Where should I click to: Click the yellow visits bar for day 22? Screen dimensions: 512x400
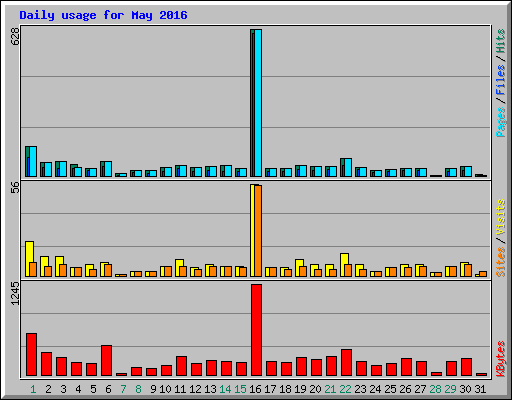pos(343,265)
